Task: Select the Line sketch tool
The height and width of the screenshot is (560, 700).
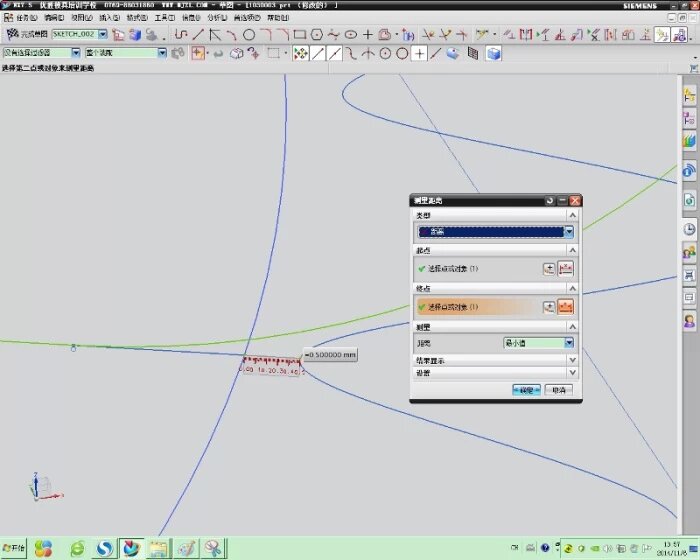Action: [198, 34]
